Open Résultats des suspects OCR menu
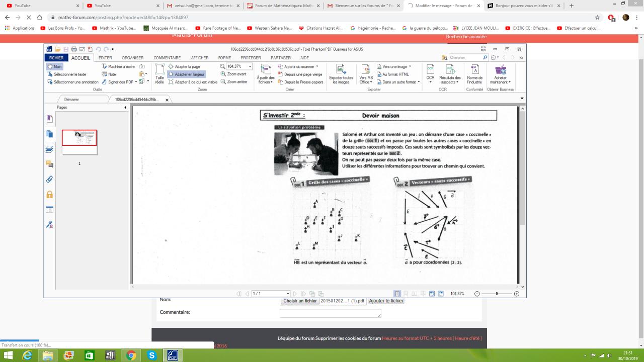This screenshot has width=644, height=362. pyautogui.click(x=450, y=74)
